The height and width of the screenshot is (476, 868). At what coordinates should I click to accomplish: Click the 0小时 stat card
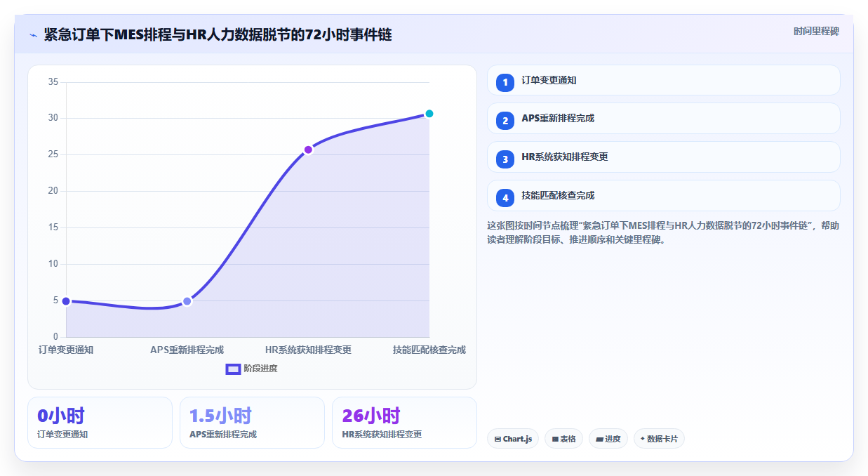point(100,423)
